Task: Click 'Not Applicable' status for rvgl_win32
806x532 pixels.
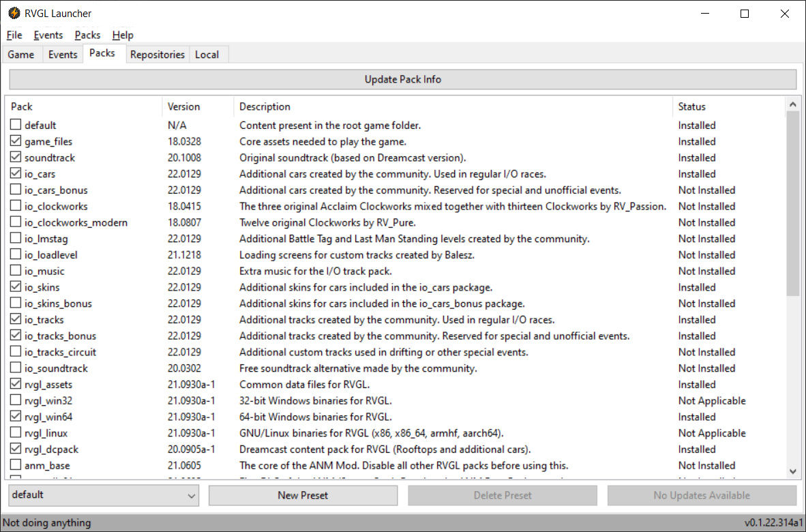Action: (712, 400)
